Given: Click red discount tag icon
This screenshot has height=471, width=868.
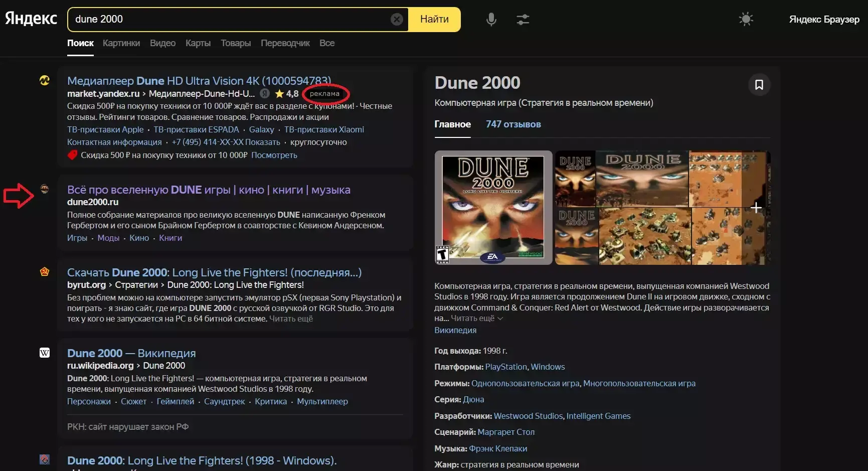Looking at the screenshot, I should (72, 155).
